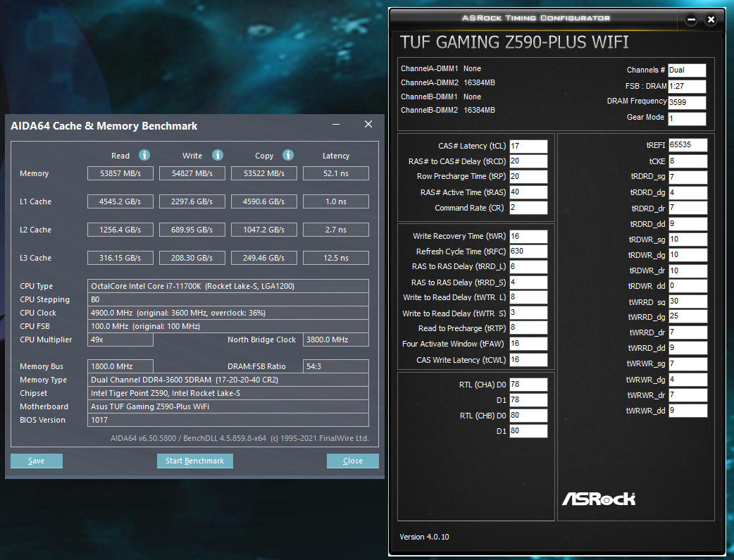This screenshot has height=560, width=734.
Task: Click the FSB : DRAM field 1:27
Action: 687,86
